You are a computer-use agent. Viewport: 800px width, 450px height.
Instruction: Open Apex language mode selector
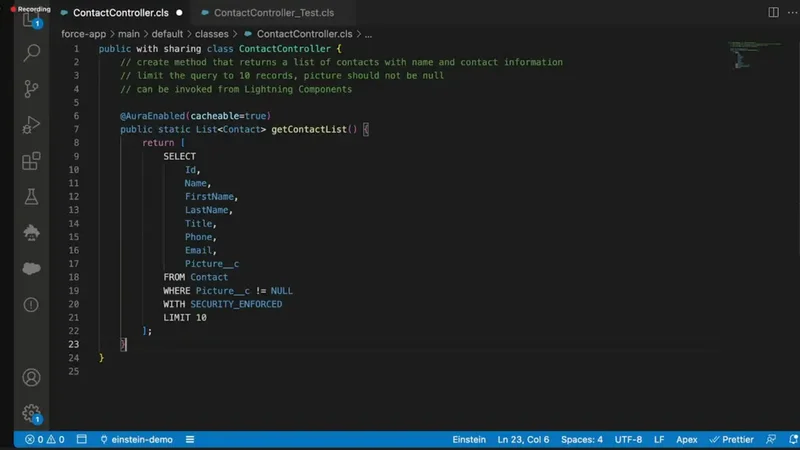(687, 439)
